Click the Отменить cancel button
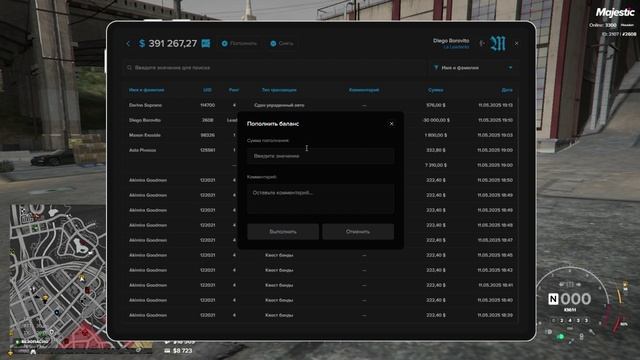 click(x=358, y=231)
